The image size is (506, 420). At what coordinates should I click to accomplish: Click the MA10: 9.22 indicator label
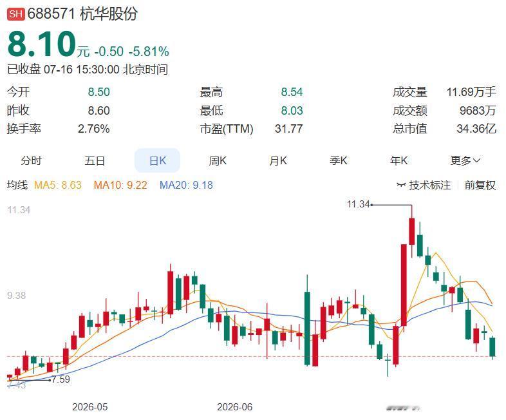click(x=120, y=185)
